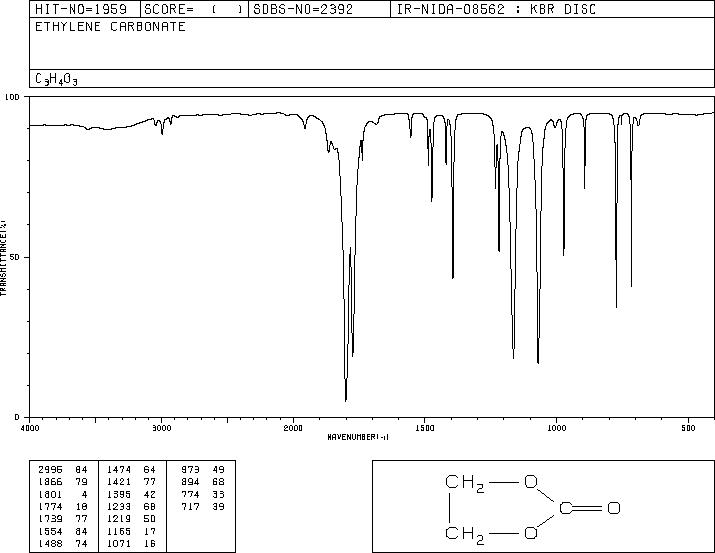The height and width of the screenshot is (553, 715).
Task: Click transmittance 33 beside 774
Action: point(218,494)
